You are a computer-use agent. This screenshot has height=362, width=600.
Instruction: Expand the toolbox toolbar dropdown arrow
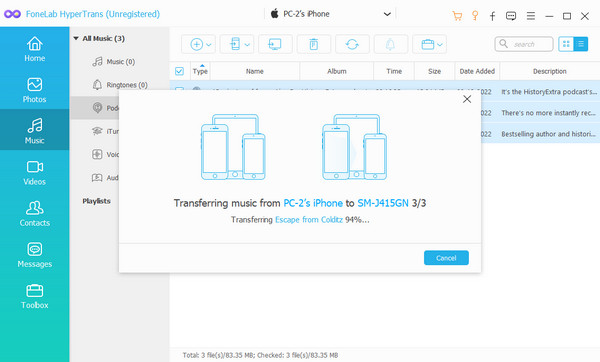(x=440, y=45)
